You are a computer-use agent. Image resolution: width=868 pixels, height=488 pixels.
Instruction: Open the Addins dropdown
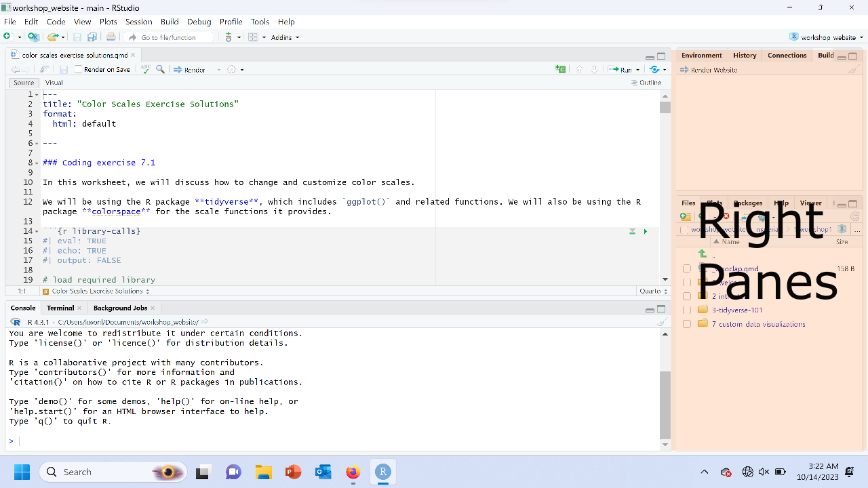click(x=285, y=37)
